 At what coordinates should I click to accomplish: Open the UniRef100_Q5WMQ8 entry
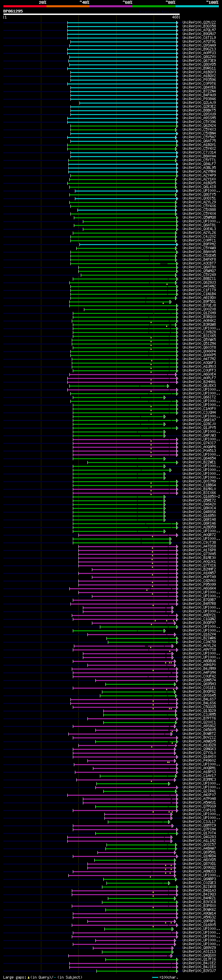point(199,217)
